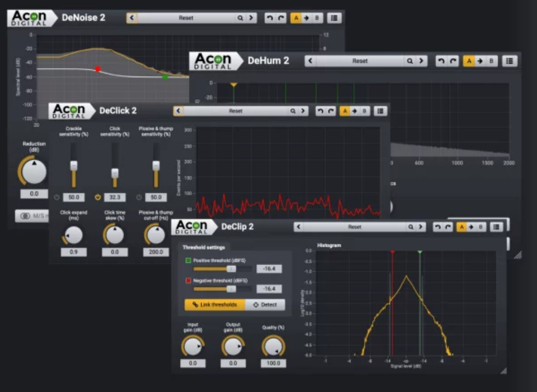Open DeNoise 2 menu list icon
The height and width of the screenshot is (392, 537).
334,18
